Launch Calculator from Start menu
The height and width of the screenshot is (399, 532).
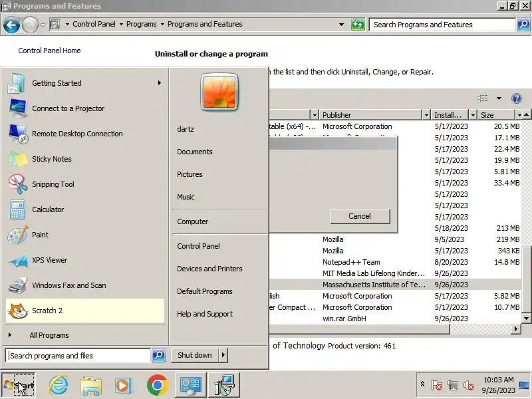(85, 209)
